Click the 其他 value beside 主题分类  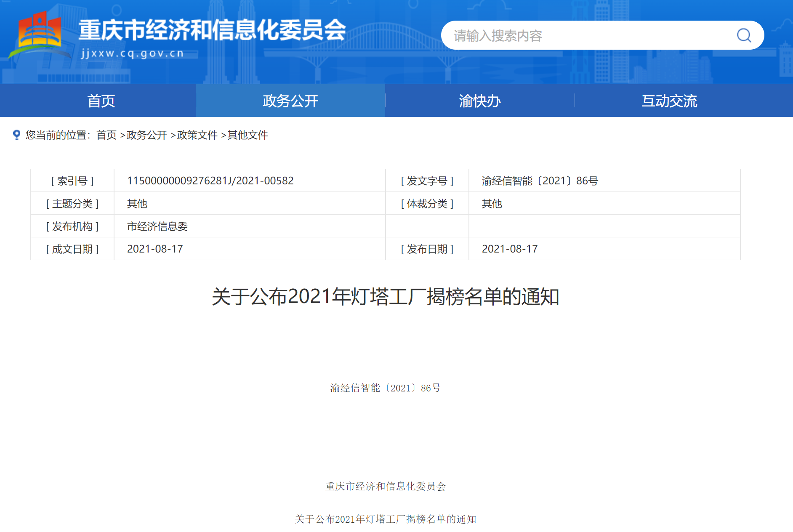pos(137,203)
